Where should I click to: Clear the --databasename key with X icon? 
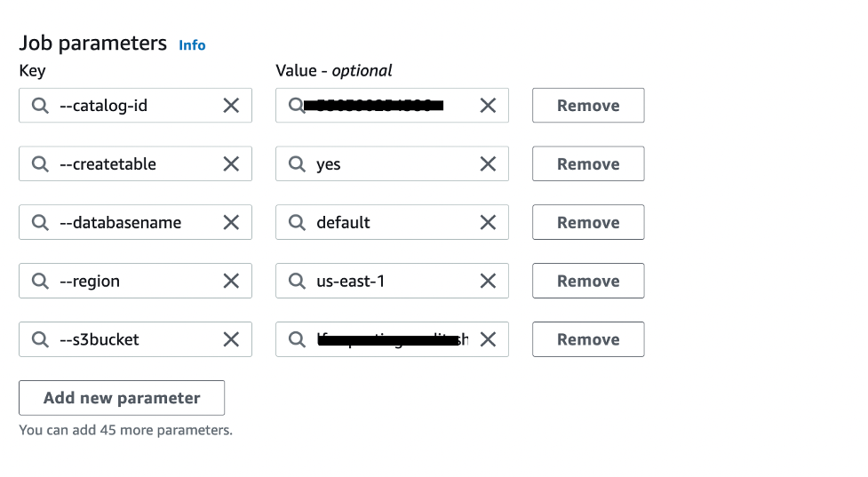231,223
